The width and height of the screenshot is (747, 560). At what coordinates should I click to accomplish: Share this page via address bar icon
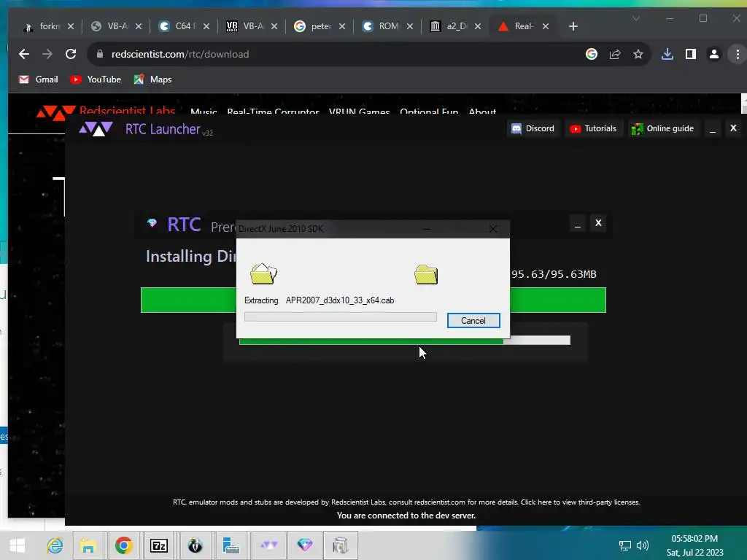[614, 54]
